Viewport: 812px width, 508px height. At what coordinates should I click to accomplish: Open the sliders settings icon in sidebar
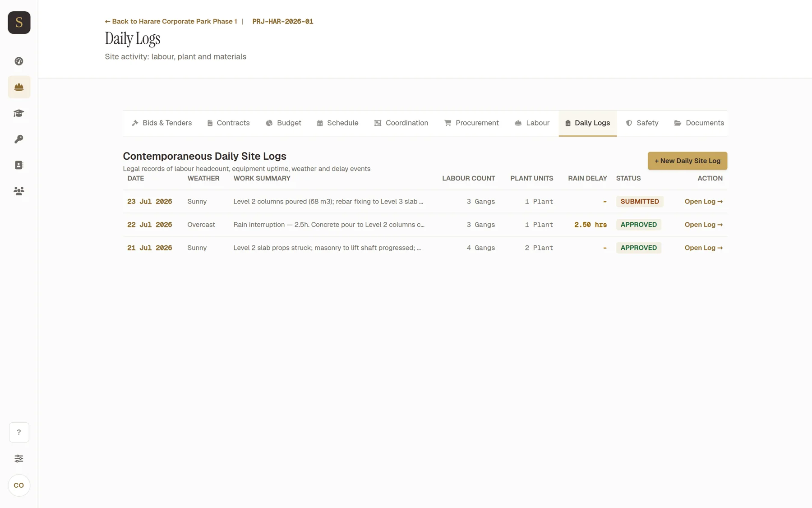[19, 458]
